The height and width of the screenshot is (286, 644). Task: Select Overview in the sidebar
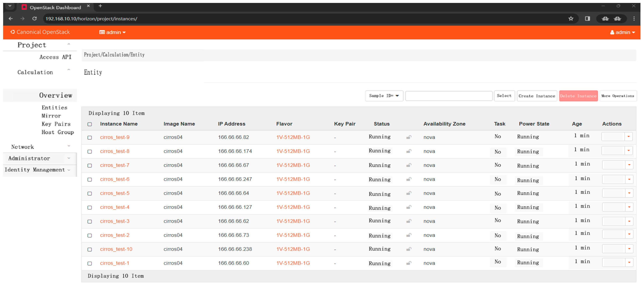56,95
